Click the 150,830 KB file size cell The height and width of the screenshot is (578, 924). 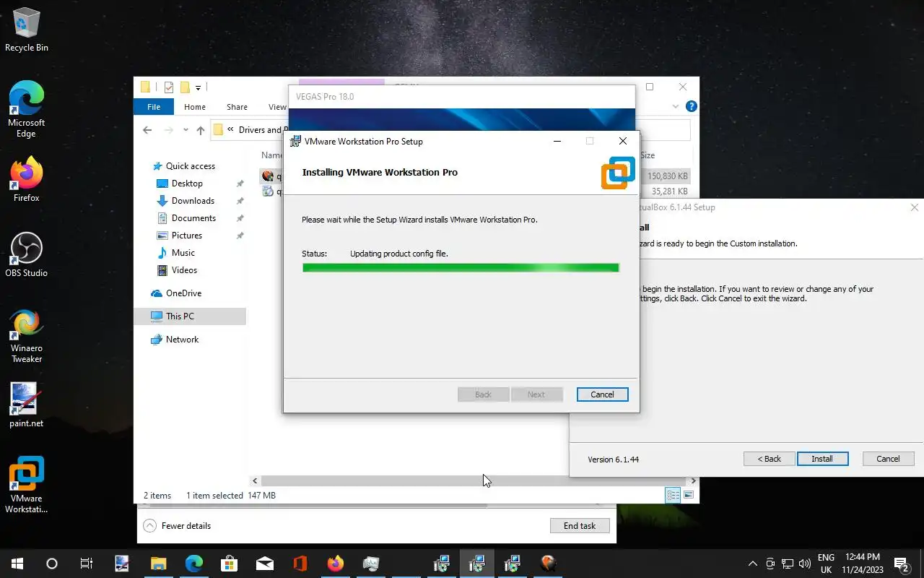point(668,176)
